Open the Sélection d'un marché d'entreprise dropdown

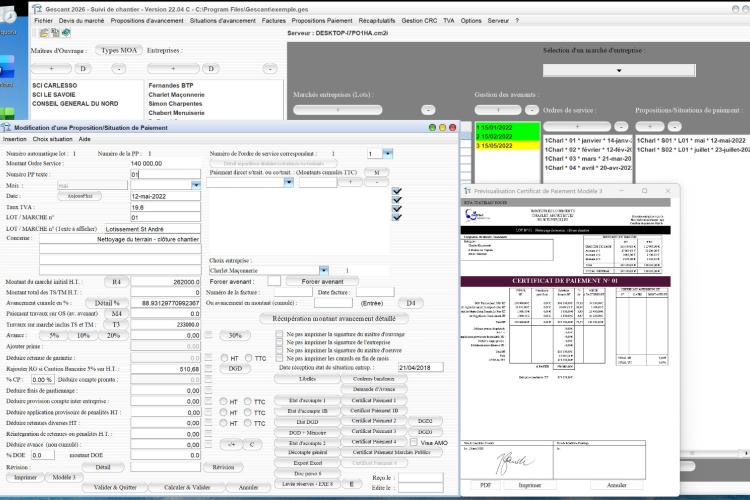(619, 70)
